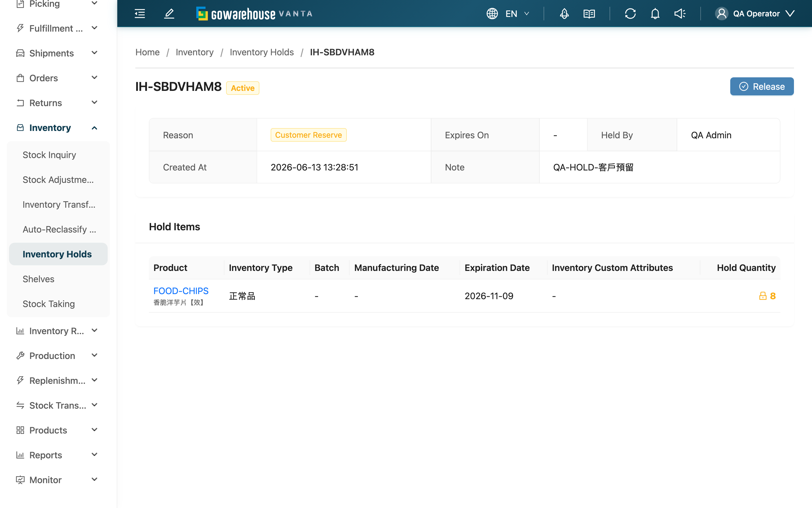Click the Hold Items section title
812x508 pixels.
coord(175,227)
